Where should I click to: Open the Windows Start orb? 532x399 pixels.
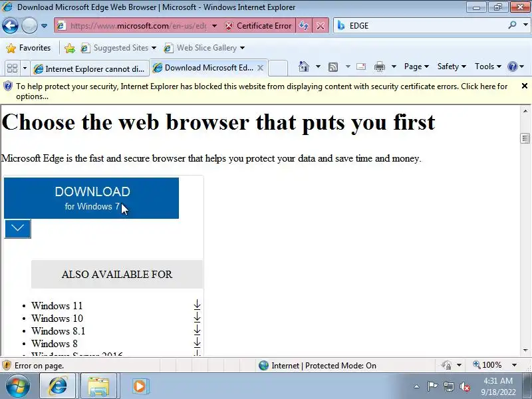pyautogui.click(x=18, y=386)
